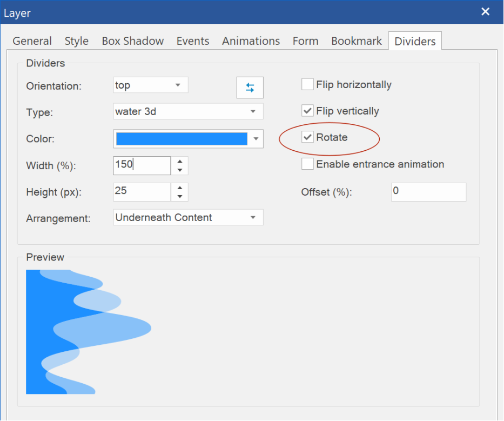The image size is (504, 421).
Task: Close the Layer dialog
Action: [485, 12]
